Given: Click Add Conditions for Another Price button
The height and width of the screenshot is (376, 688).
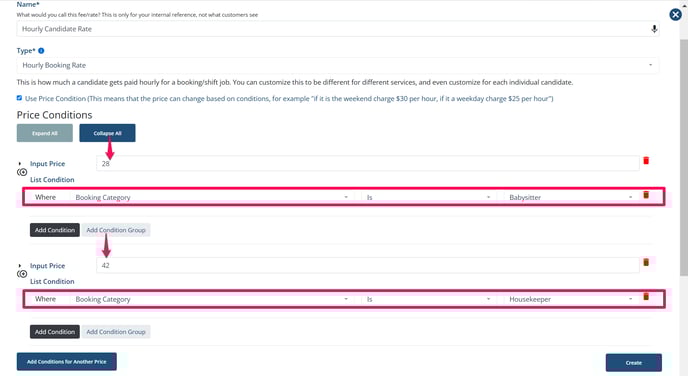Looking at the screenshot, I should 67,362.
